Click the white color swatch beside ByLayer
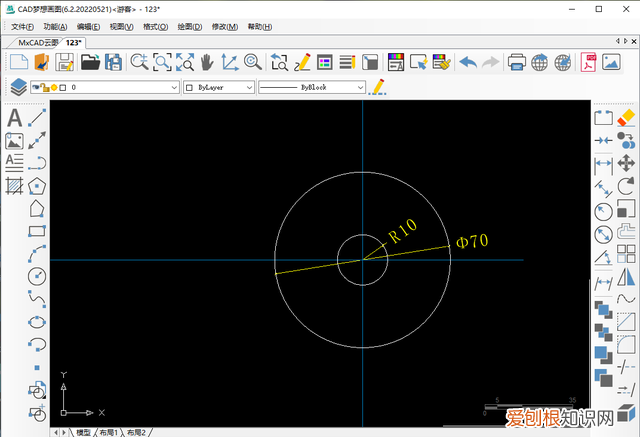 [189, 88]
